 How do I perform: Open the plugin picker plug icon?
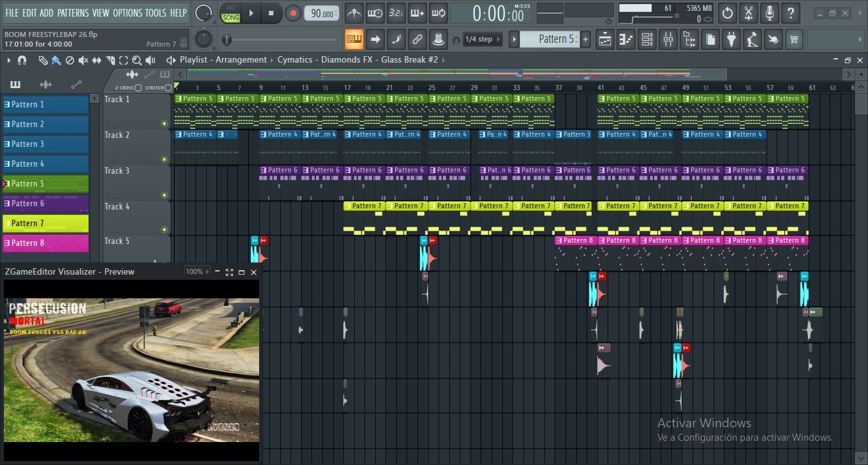(x=731, y=40)
